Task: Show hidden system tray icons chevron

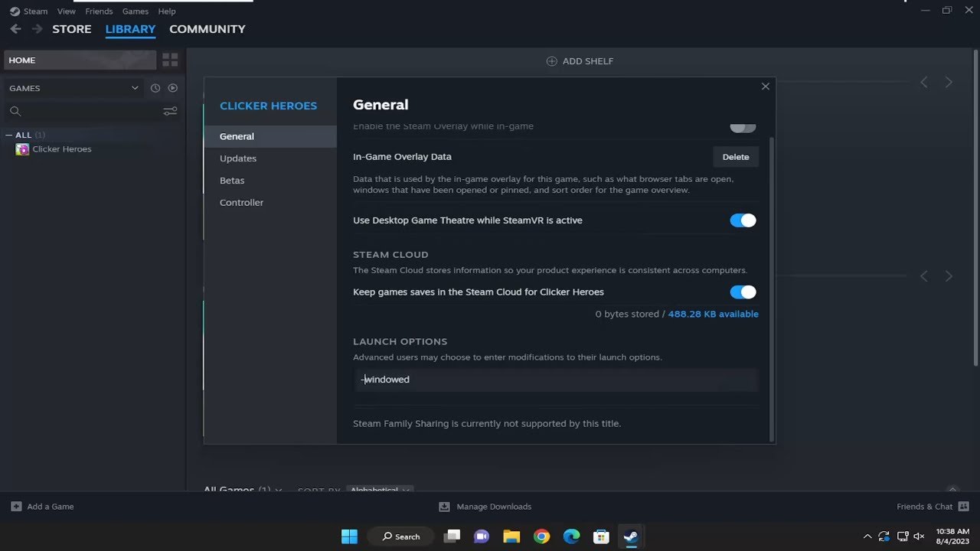Action: 867,536
